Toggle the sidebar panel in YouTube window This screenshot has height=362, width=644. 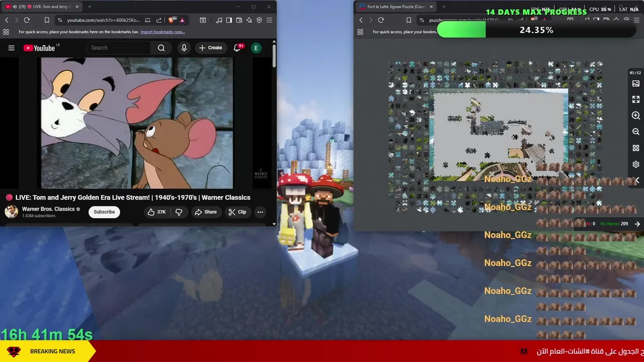point(229,20)
